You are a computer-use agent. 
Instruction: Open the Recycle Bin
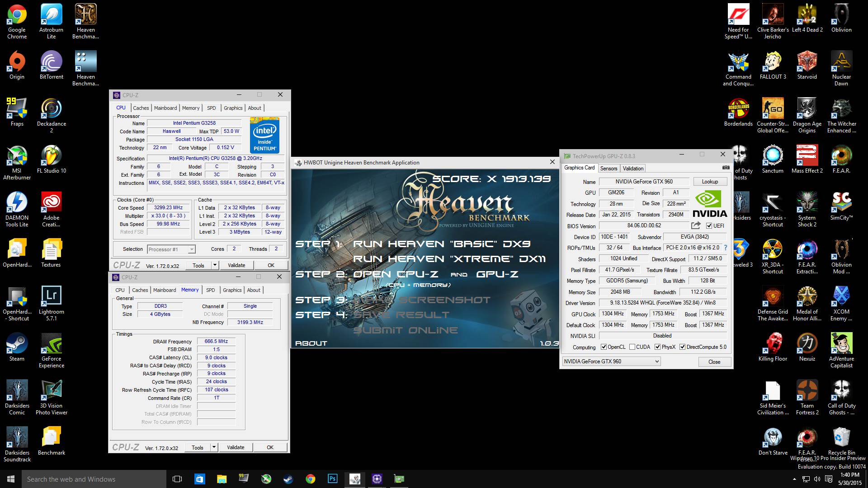(841, 441)
